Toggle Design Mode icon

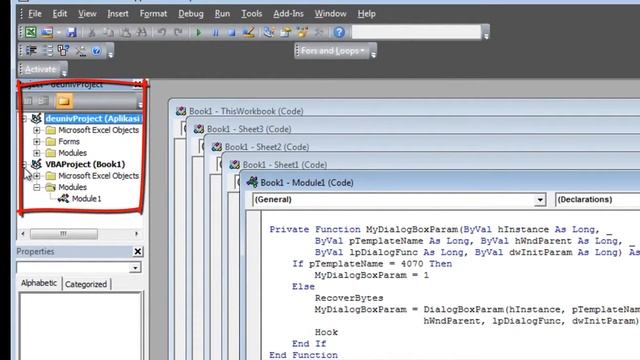coord(248,32)
